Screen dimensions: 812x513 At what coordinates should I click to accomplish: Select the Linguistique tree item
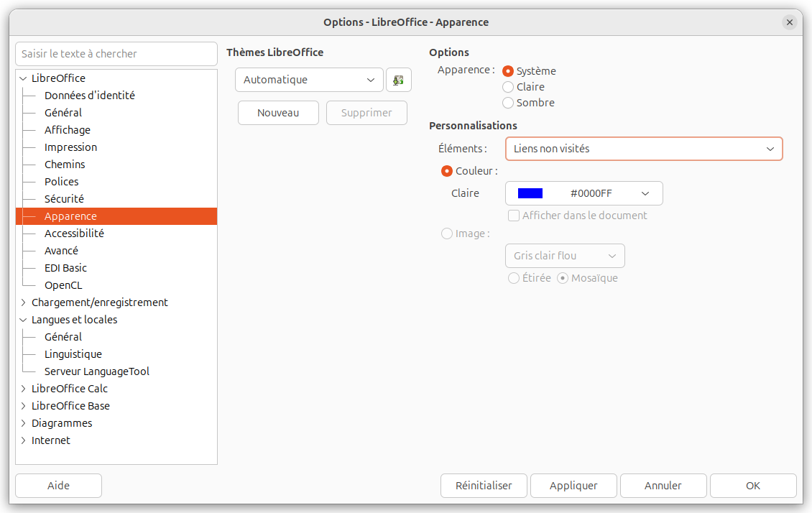tap(73, 354)
